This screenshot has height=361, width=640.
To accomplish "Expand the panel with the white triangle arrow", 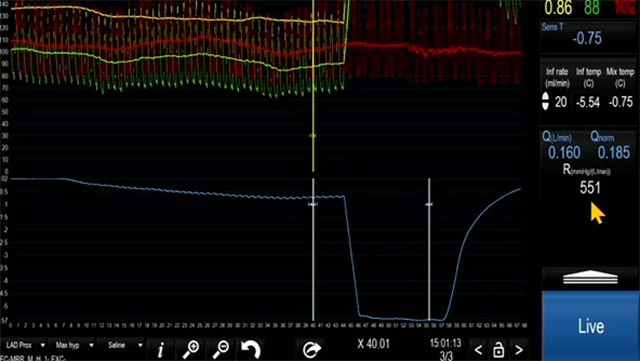I will click(x=590, y=277).
